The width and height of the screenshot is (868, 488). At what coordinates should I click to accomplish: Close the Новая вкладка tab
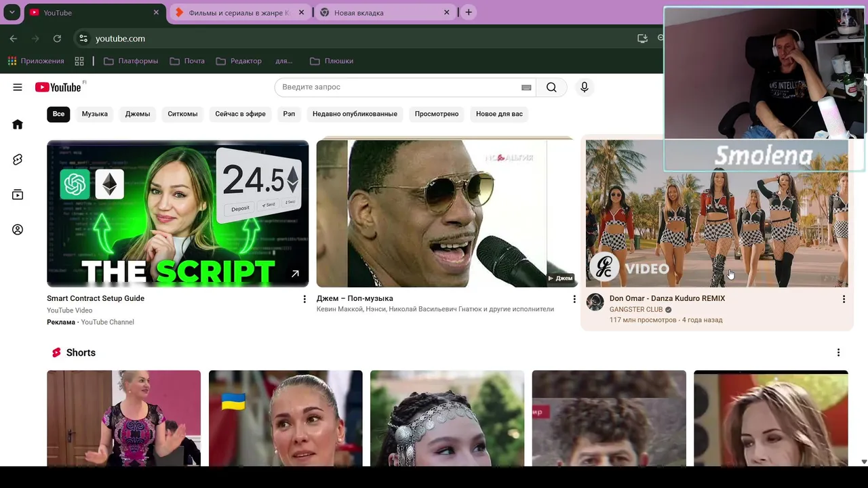pyautogui.click(x=446, y=12)
